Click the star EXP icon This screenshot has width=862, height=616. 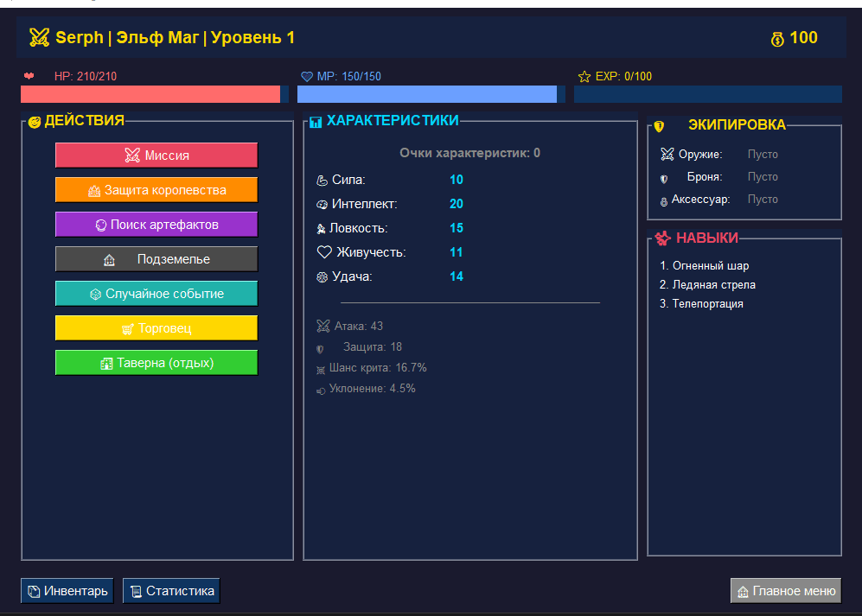[x=584, y=77]
